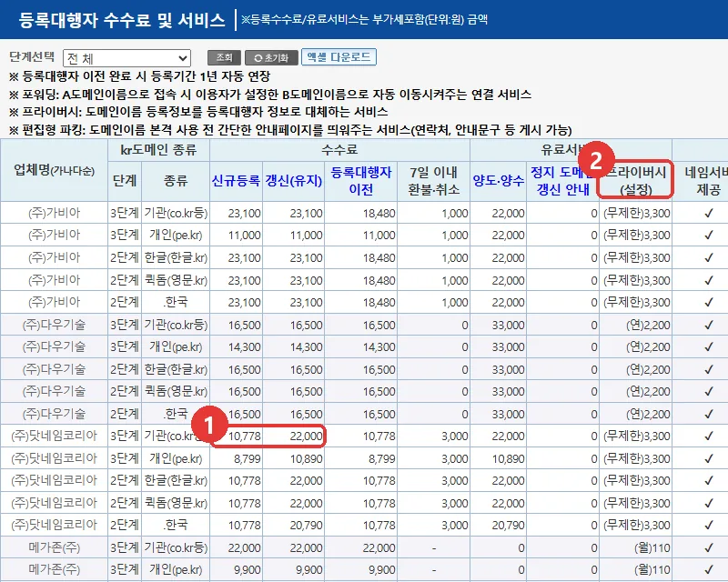
Task: Click (주)다우기술 in the 기관(co.kr등) row
Action: [x=54, y=325]
